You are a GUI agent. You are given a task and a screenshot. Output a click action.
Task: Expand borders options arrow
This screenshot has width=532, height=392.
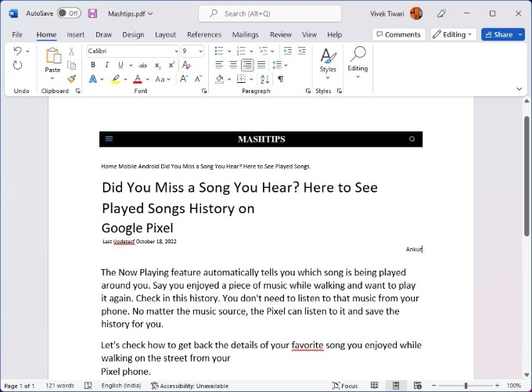pyautogui.click(x=251, y=79)
